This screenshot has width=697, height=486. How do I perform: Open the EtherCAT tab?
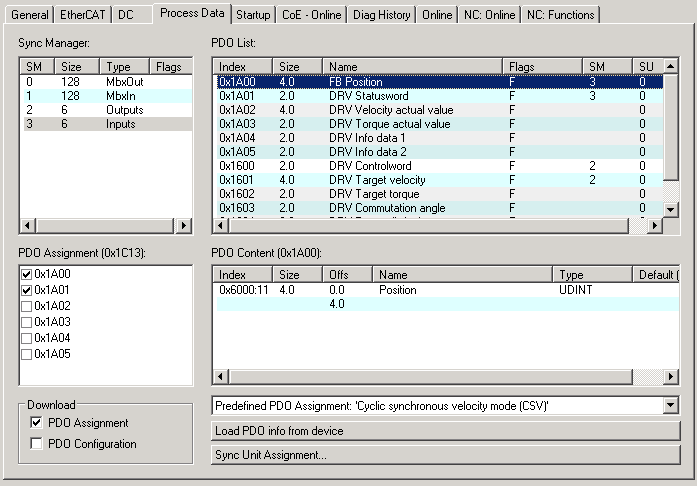[82, 15]
